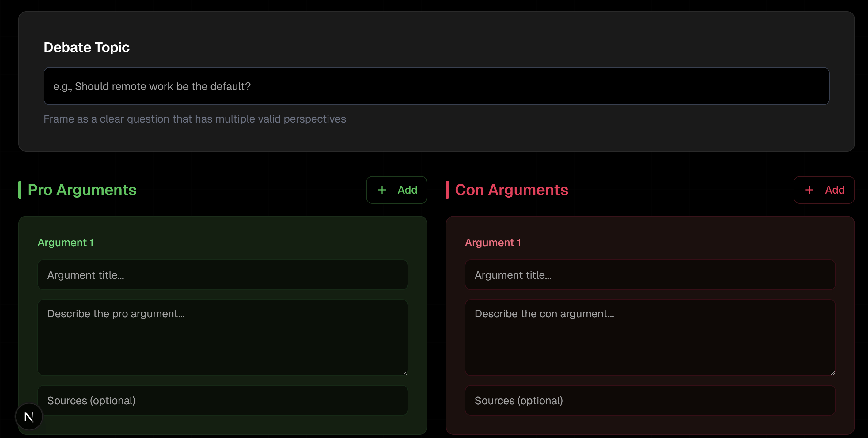
Task: Click the Con Arguments heading
Action: 511,190
